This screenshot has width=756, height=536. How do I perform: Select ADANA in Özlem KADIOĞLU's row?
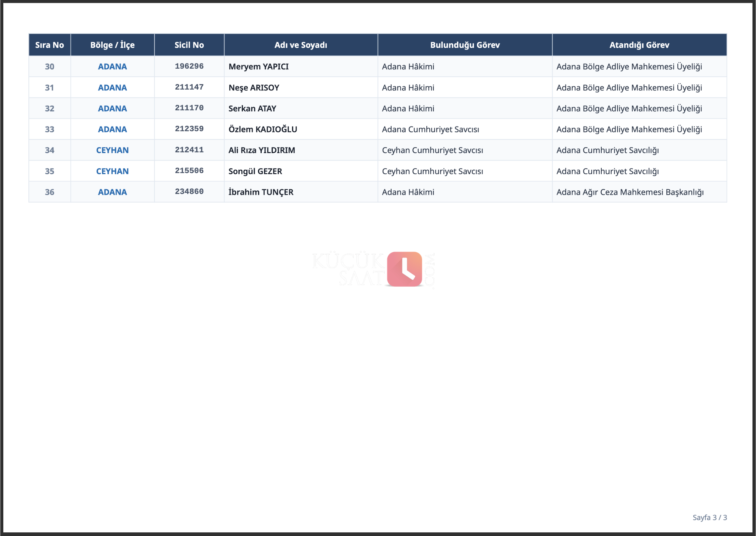coord(113,129)
